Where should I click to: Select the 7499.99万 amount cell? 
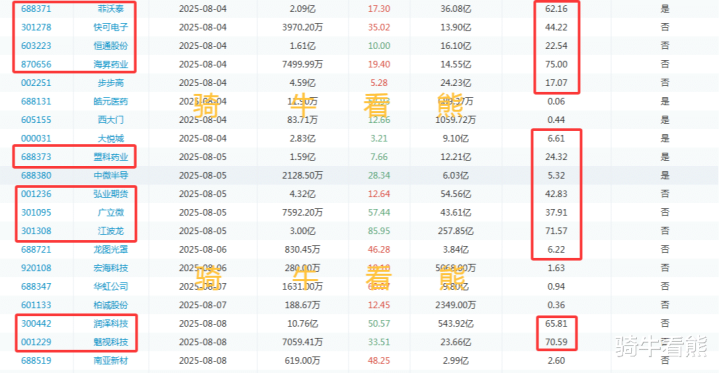coord(302,64)
